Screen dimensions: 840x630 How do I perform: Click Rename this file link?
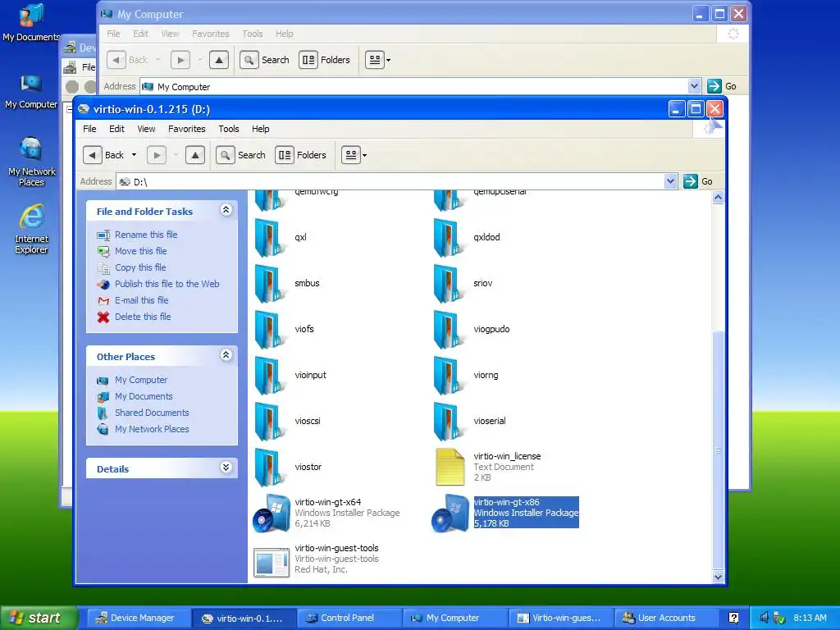pos(146,235)
